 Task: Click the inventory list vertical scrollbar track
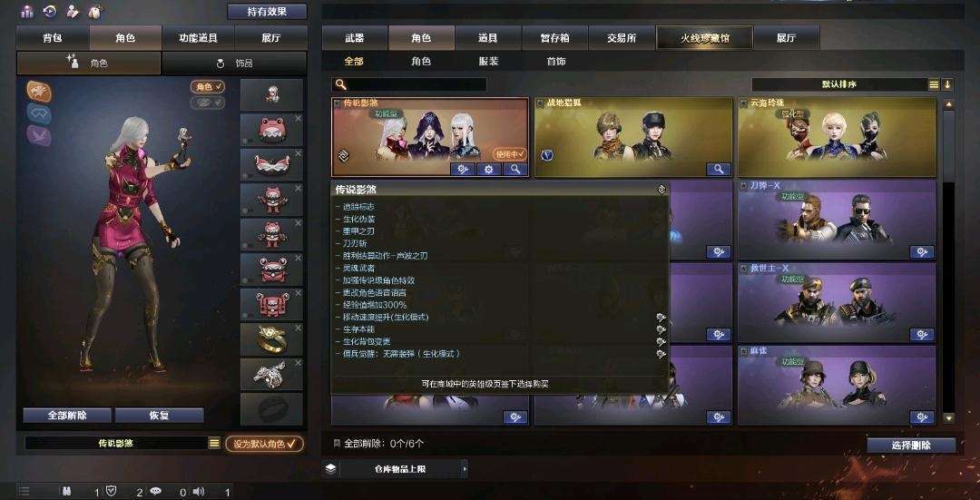pos(949,260)
